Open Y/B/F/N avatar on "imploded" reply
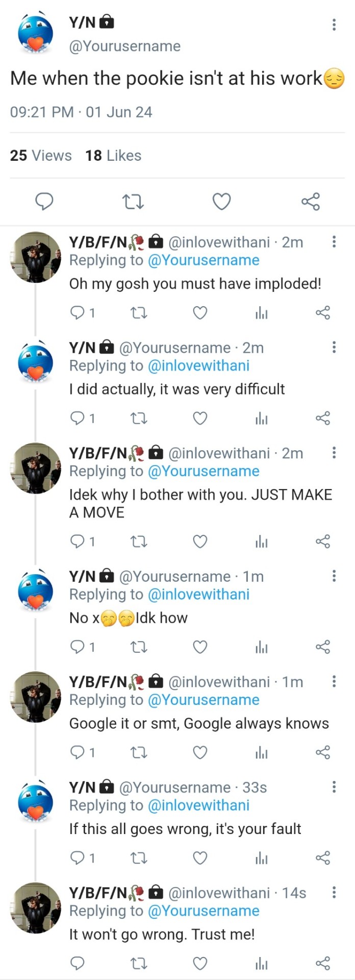 [x=36, y=257]
